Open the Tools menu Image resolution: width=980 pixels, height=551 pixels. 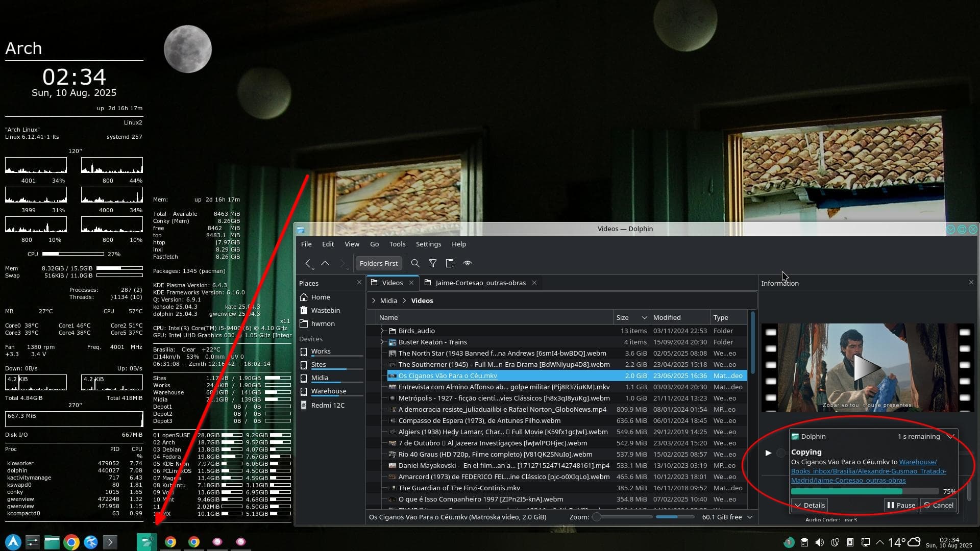tap(397, 244)
